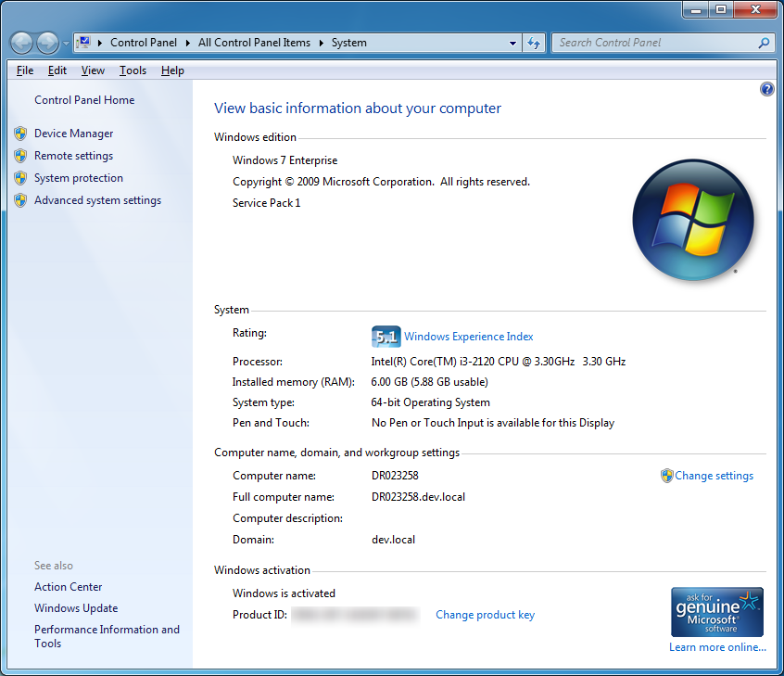Viewport: 784px width, 676px height.
Task: Click the No Pen or Touch Input text
Action: (493, 424)
